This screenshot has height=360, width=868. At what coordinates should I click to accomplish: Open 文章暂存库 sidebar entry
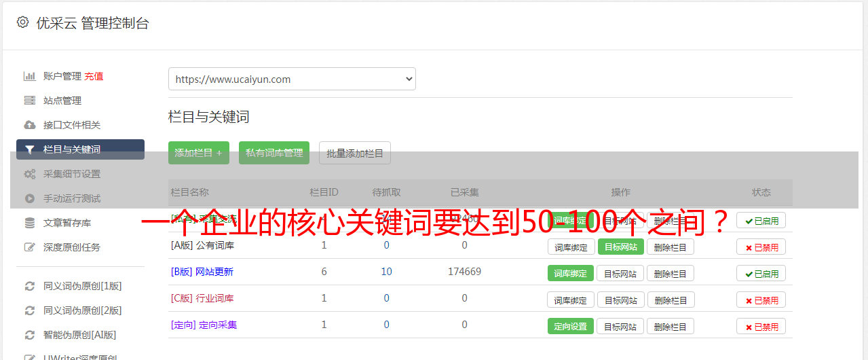click(x=67, y=223)
